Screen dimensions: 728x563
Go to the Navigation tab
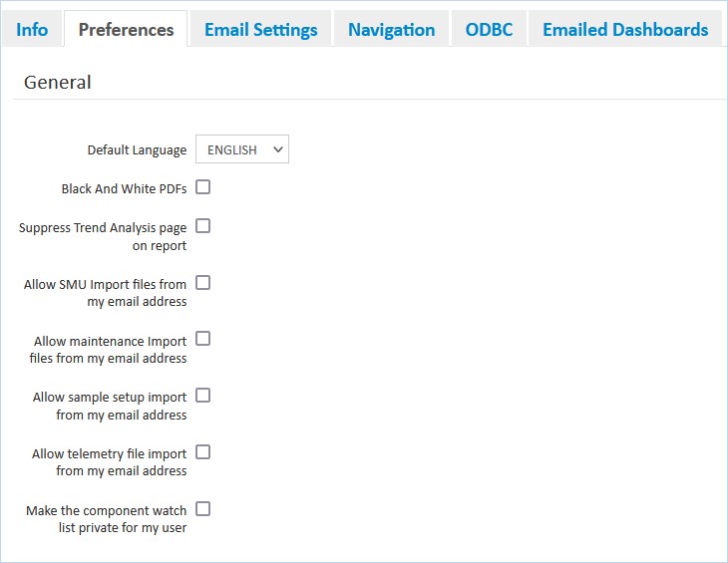(391, 30)
